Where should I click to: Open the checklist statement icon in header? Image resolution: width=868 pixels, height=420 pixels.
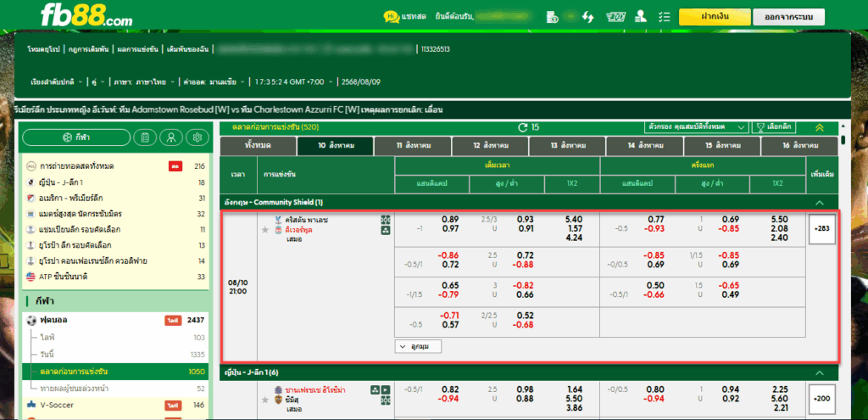[x=665, y=17]
